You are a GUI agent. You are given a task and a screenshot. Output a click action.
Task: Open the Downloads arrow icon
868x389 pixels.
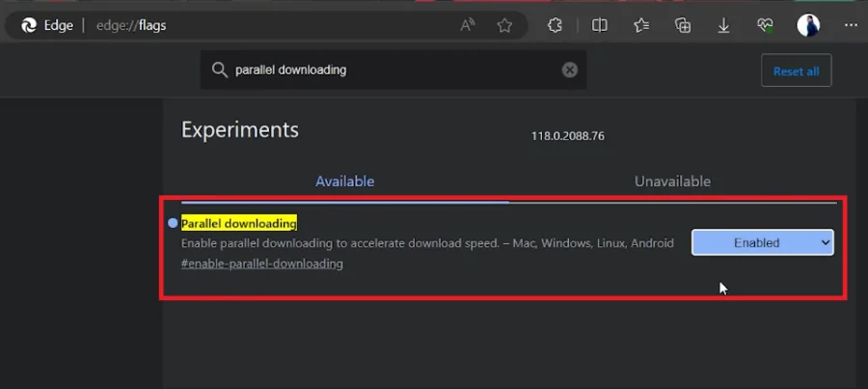(723, 25)
